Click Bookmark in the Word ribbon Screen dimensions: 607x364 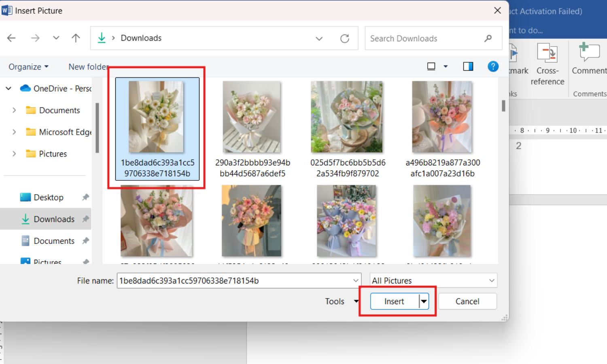[x=519, y=59]
